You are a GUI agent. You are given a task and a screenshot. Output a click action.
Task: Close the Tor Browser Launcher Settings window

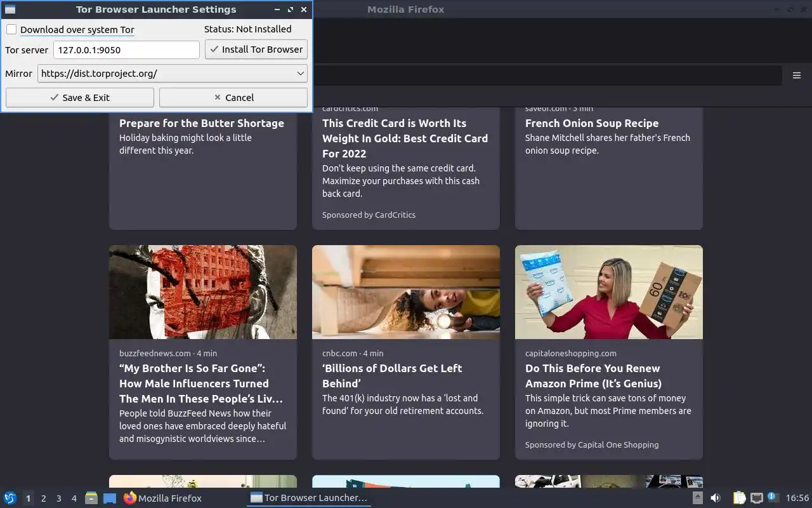pos(304,10)
